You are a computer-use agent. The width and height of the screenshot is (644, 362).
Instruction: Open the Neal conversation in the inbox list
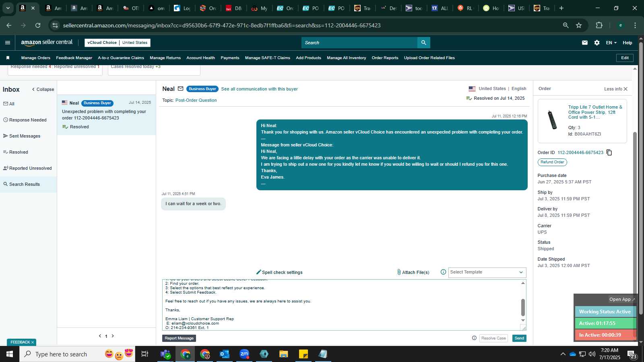tap(106, 115)
